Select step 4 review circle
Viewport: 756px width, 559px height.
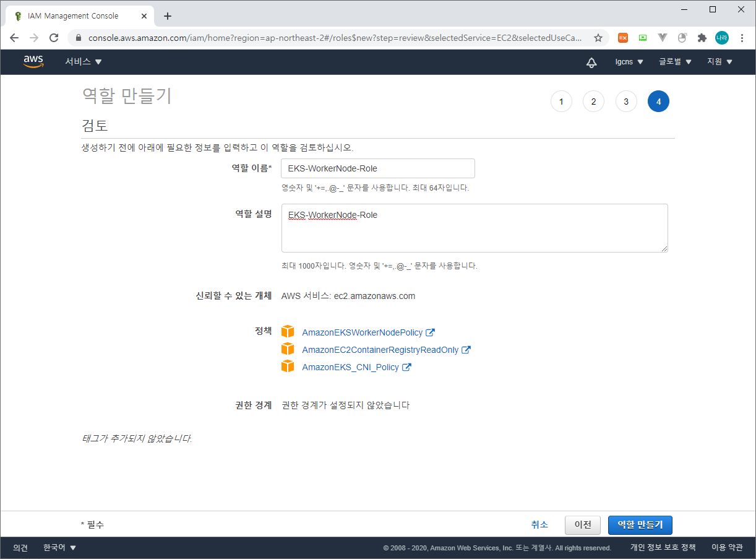coord(658,102)
